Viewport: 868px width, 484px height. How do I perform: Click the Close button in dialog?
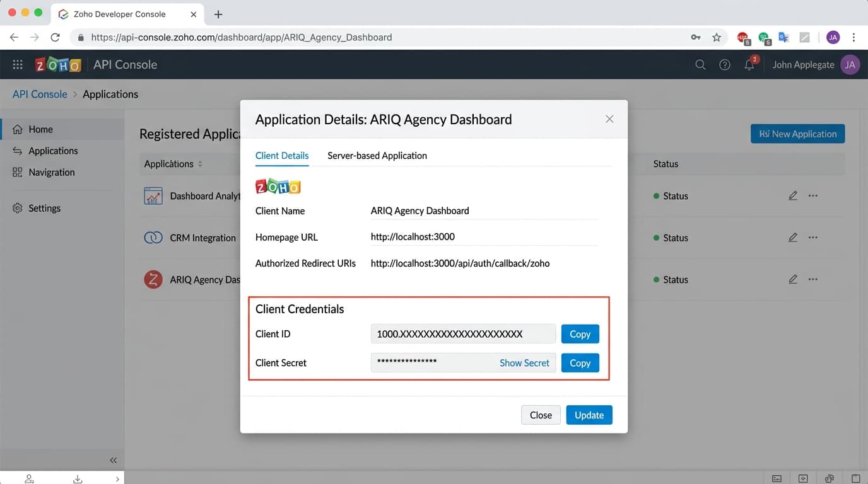tap(541, 415)
